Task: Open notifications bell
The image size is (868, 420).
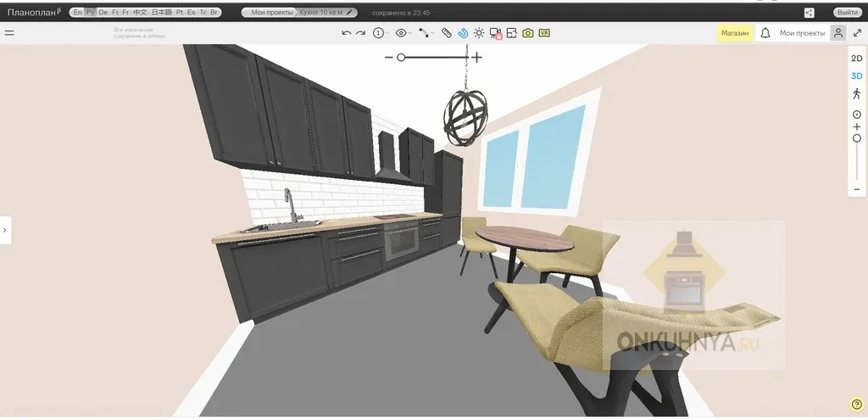Action: tap(765, 33)
